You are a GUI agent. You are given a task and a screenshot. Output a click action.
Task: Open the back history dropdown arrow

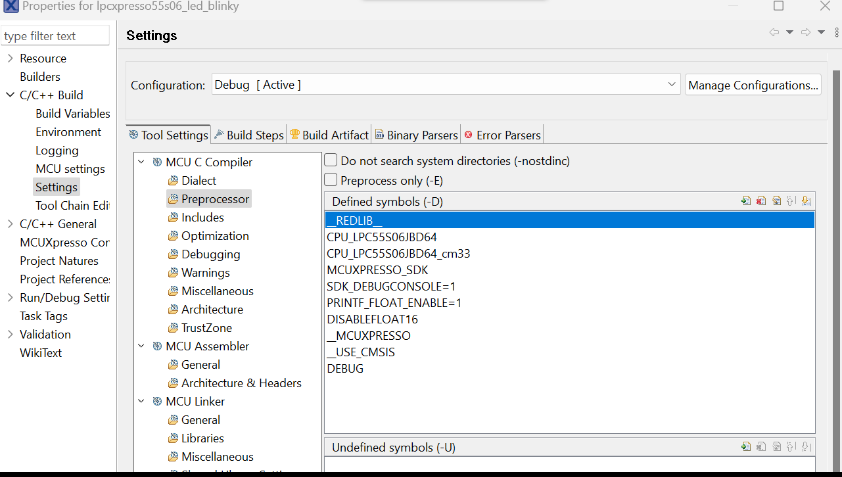pos(789,32)
